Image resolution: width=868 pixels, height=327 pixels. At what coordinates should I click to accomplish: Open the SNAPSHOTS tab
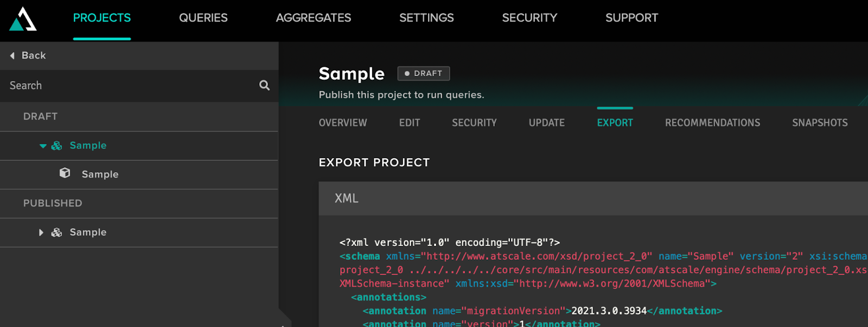point(820,123)
